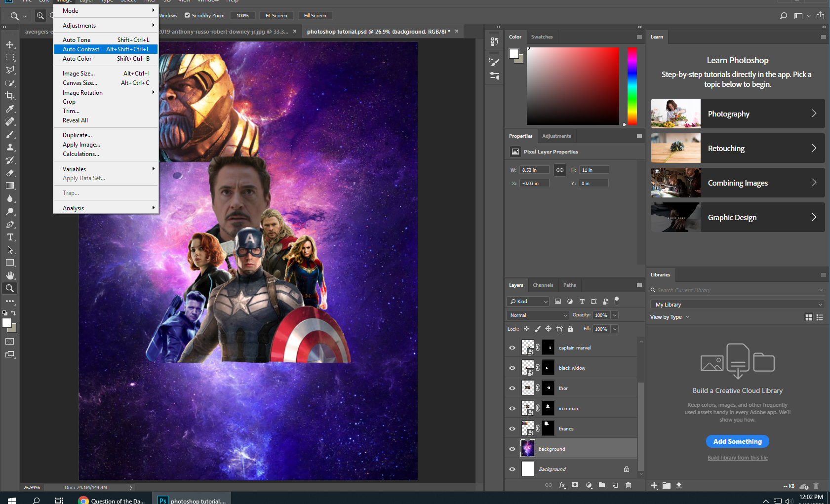Click the Create new layer icon
Screen dimensions: 830x504
point(615,485)
